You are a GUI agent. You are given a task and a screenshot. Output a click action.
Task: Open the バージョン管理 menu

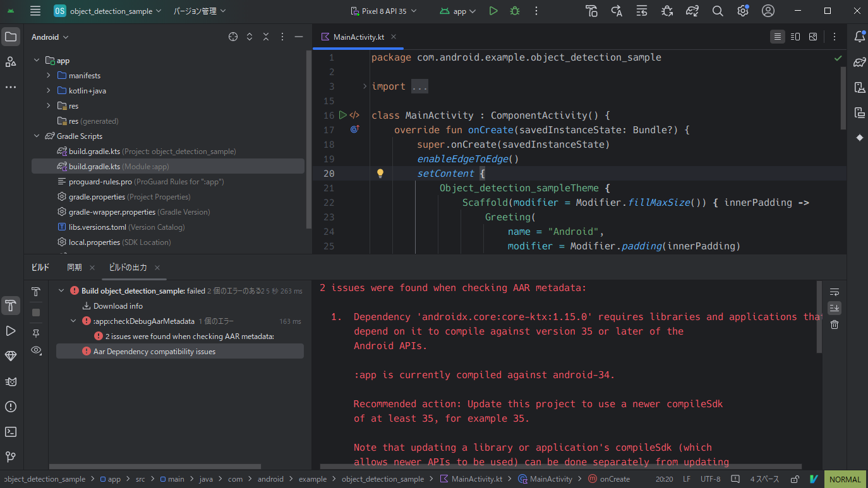click(200, 11)
